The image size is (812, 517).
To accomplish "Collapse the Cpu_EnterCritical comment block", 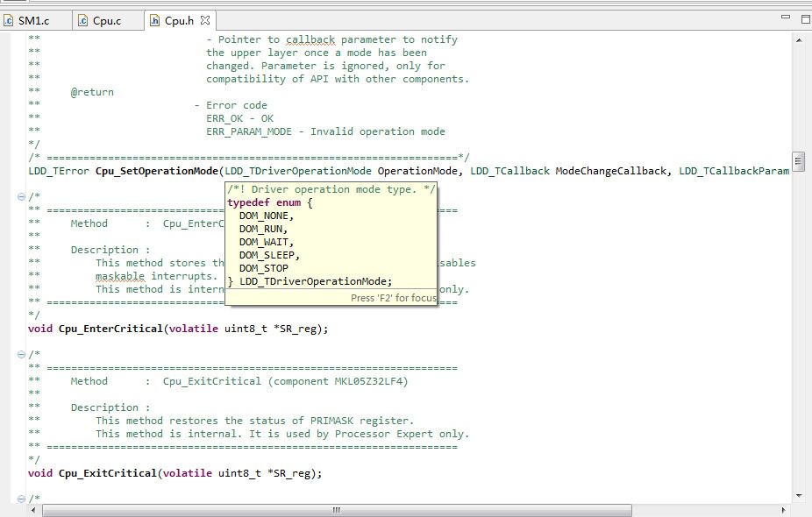I will coord(21,196).
